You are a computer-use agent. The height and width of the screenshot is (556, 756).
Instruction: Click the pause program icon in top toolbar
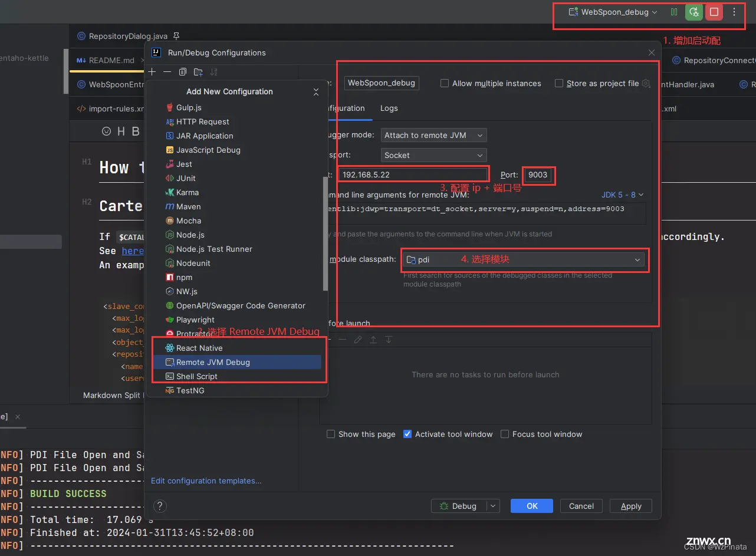[674, 12]
